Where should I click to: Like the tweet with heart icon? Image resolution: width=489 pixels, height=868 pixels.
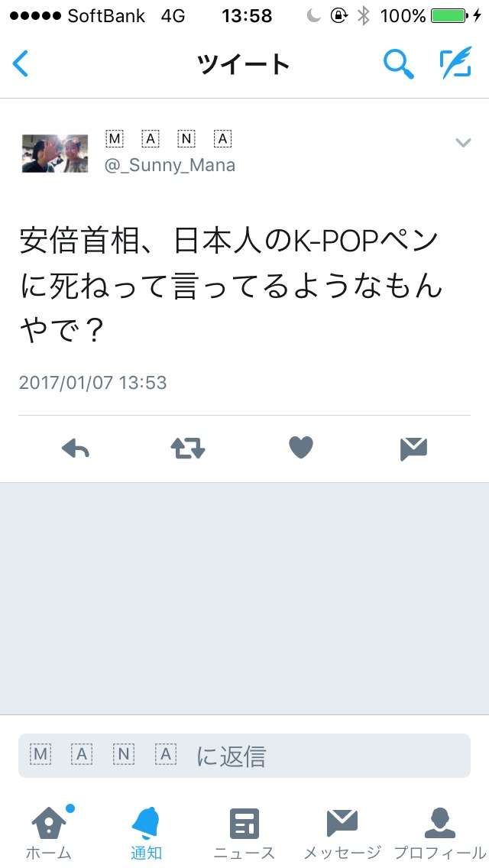[301, 447]
